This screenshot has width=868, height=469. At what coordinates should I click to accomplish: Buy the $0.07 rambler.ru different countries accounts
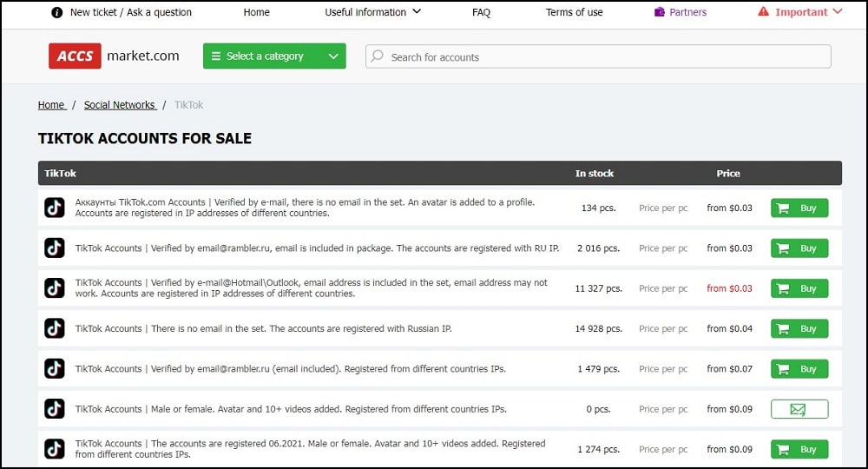[799, 369]
